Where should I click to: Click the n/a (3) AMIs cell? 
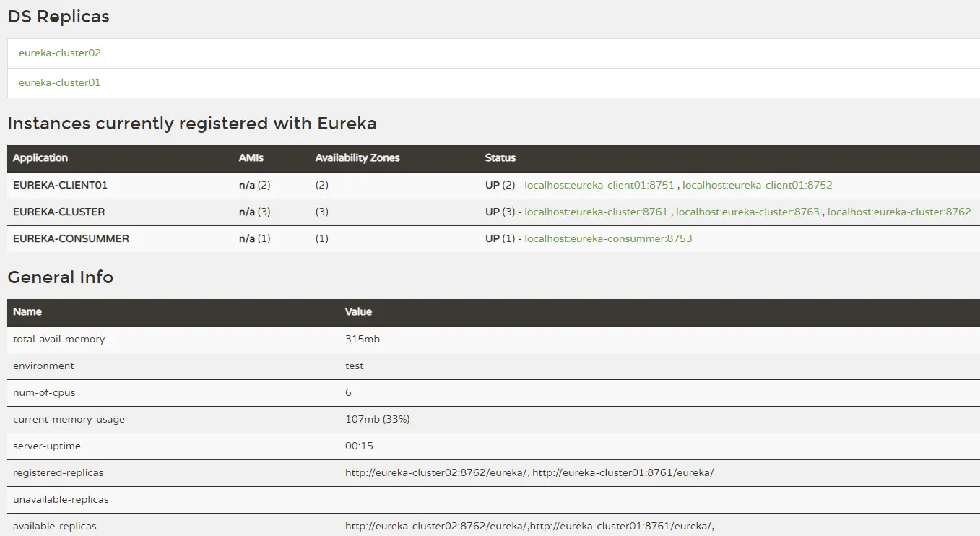pos(255,212)
